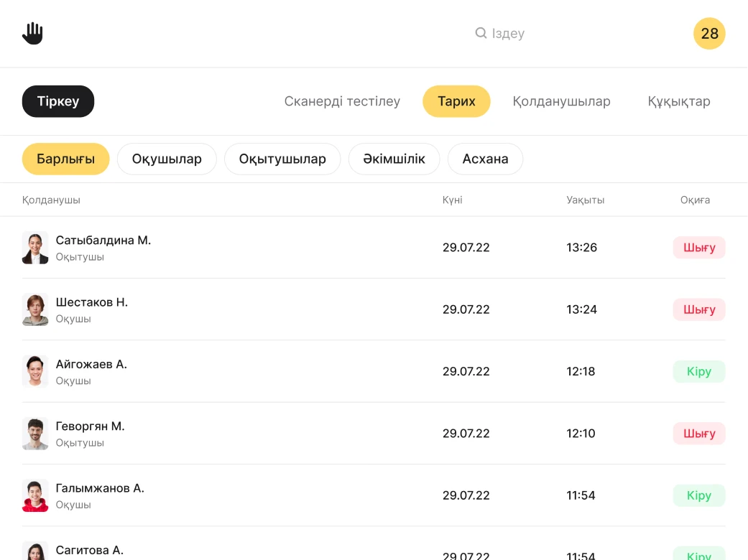
Task: Click the hand logo icon
Action: click(x=32, y=33)
